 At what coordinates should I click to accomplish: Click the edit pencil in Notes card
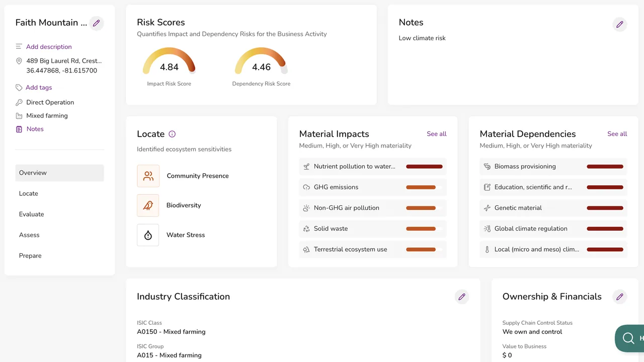click(620, 24)
